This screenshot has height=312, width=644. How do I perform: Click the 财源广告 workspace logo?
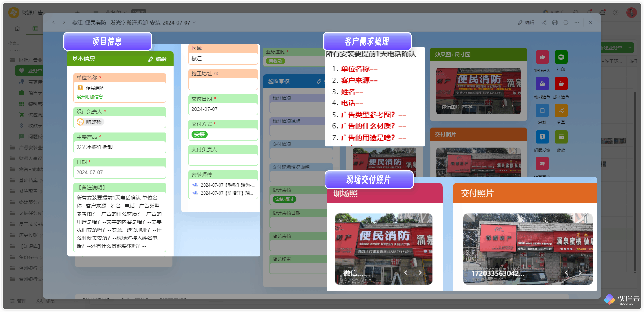[14, 13]
